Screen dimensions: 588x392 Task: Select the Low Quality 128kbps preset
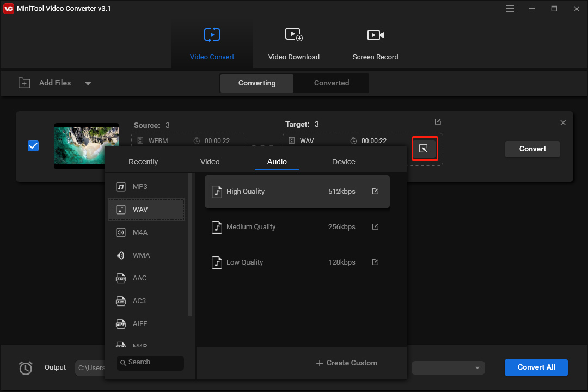[x=297, y=262]
